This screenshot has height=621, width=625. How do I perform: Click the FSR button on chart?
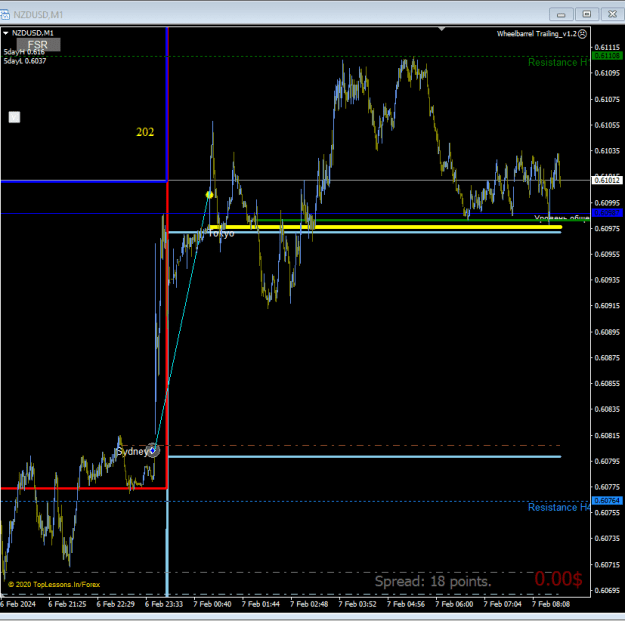click(38, 45)
